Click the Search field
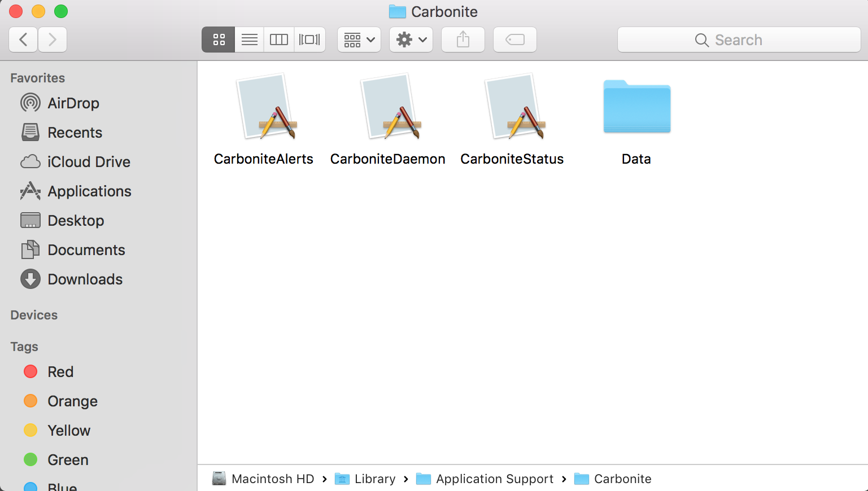Viewport: 868px width, 491px height. click(739, 40)
